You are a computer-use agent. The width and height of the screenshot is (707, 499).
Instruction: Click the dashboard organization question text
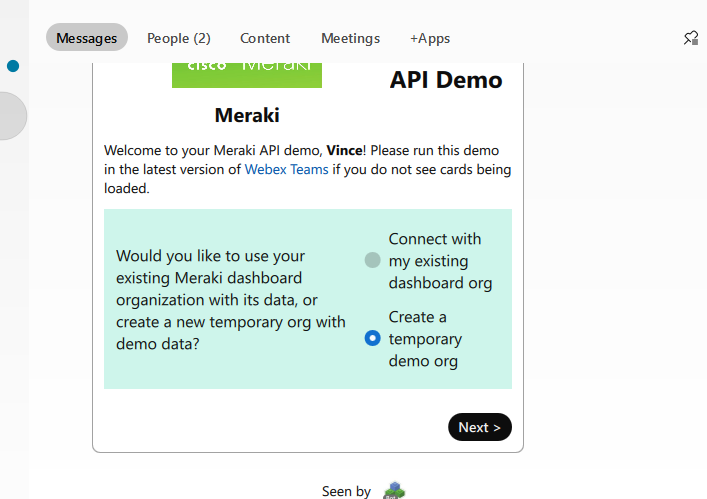coord(230,299)
